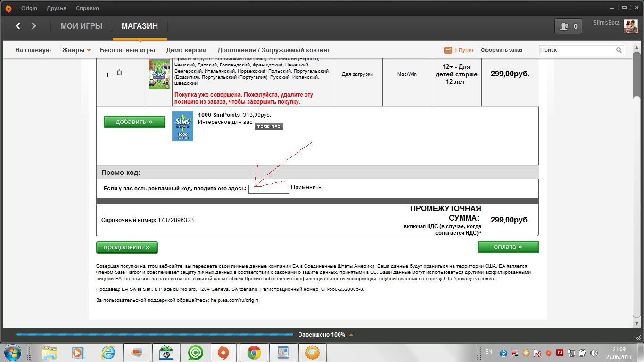Open Google Chrome from taskbar
This screenshot has width=644, height=362.
pyautogui.click(x=254, y=353)
